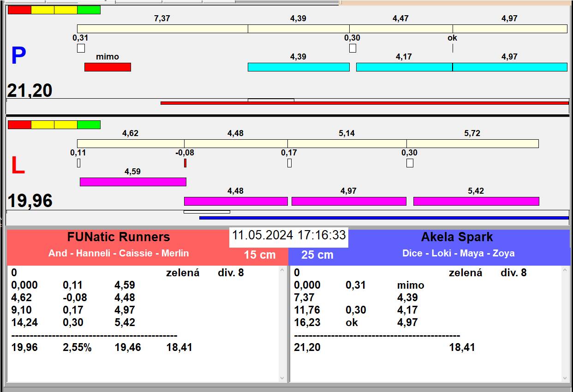Click the blue lane letter P
This screenshot has height=392, width=573.
(x=18, y=56)
